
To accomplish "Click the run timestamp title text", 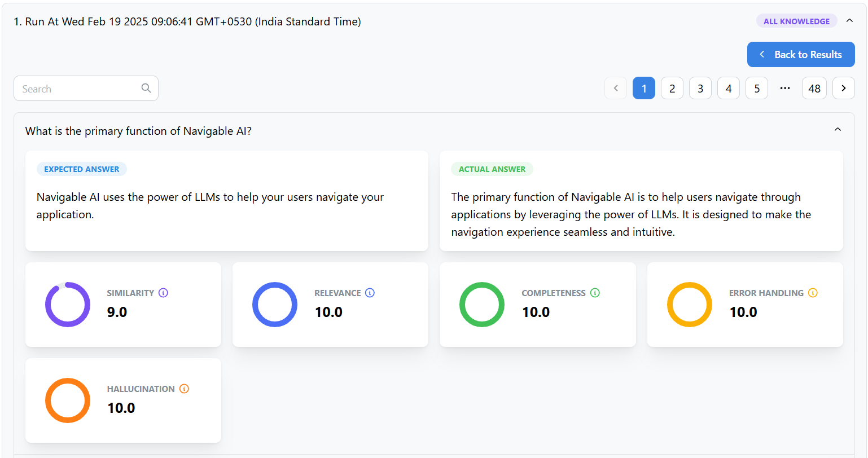I will (187, 22).
